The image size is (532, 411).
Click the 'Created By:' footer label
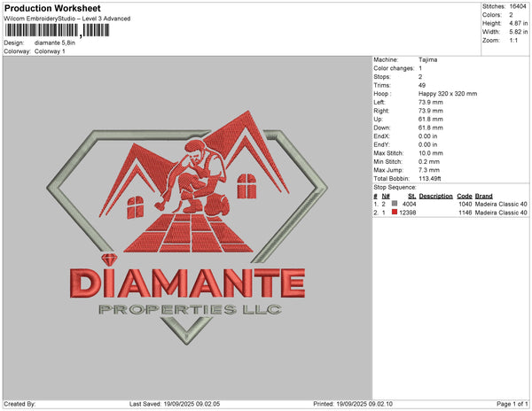tap(20, 404)
